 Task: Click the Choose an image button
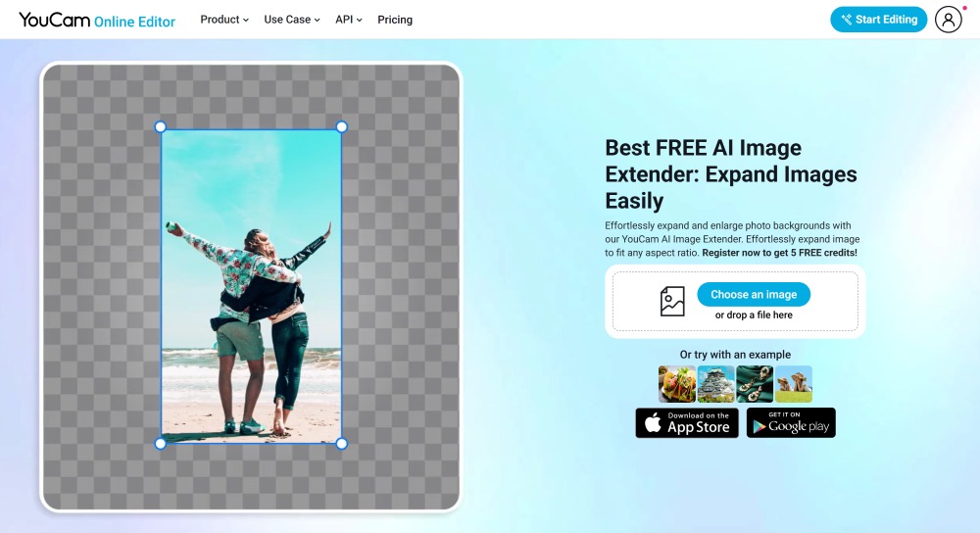pyautogui.click(x=754, y=294)
